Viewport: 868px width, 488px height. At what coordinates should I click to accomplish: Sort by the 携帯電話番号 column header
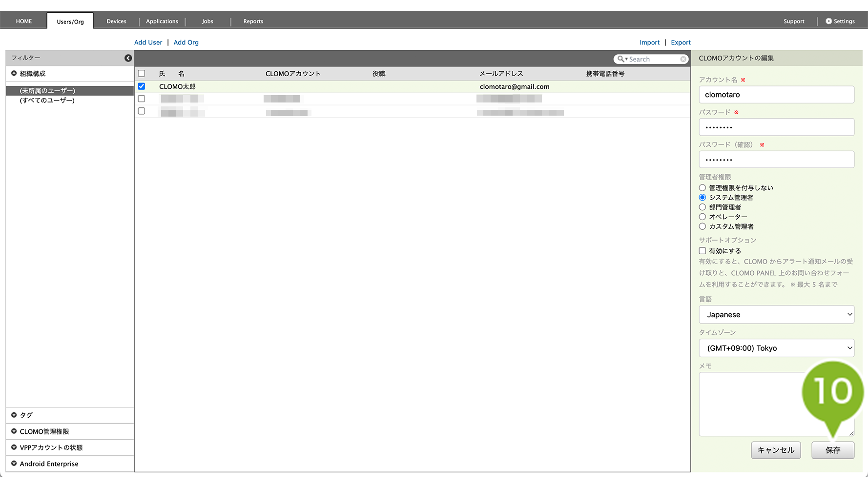(605, 74)
